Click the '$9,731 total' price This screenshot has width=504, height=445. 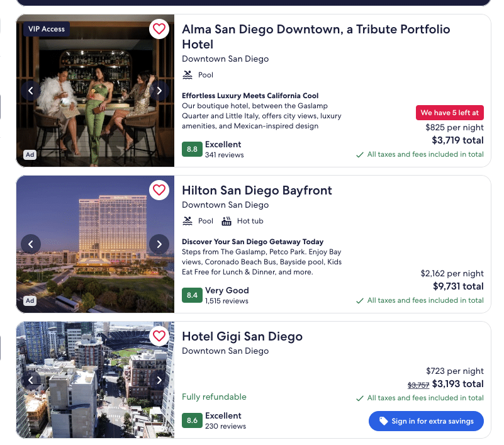pyautogui.click(x=458, y=286)
